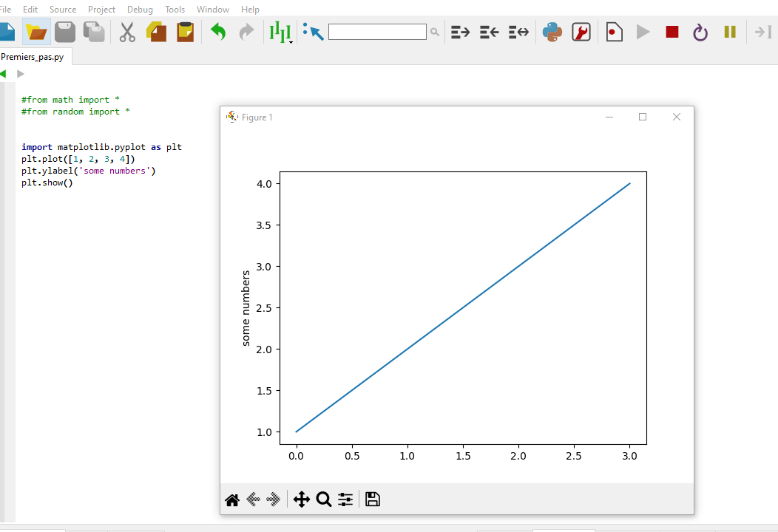Viewport: 778px width, 532px height.
Task: Reset the plot view with Home icon
Action: pyautogui.click(x=232, y=500)
